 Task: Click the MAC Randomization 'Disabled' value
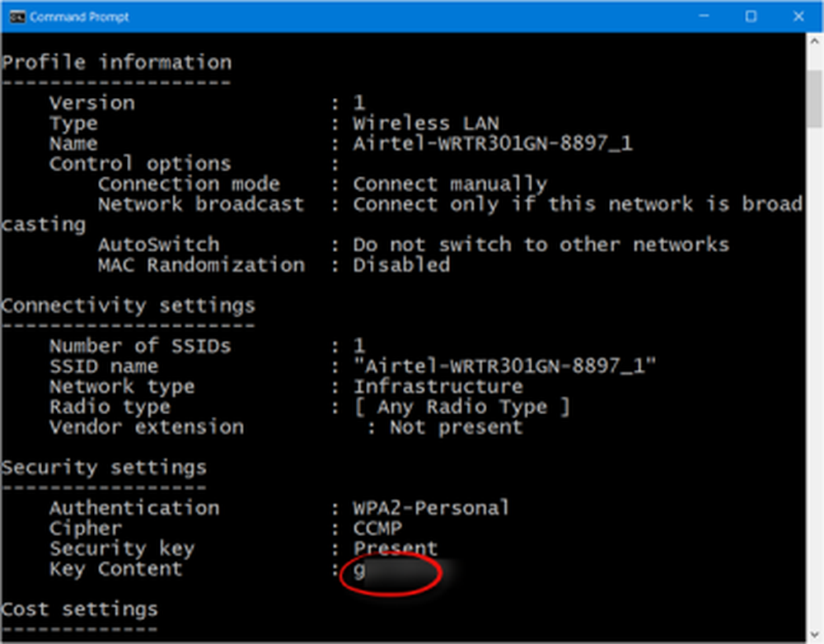(x=401, y=265)
